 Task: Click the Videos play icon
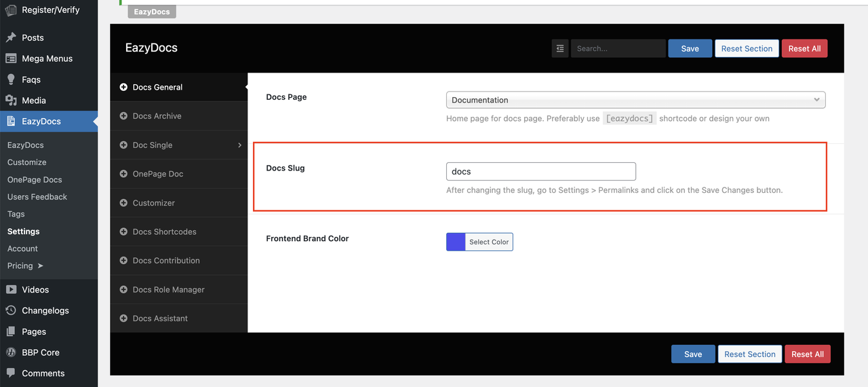pos(11,289)
